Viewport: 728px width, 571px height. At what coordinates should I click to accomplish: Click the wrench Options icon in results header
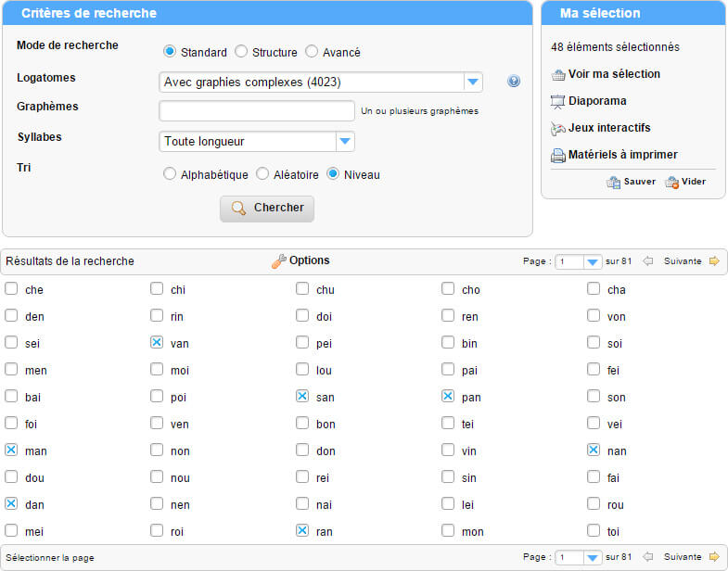pos(278,261)
